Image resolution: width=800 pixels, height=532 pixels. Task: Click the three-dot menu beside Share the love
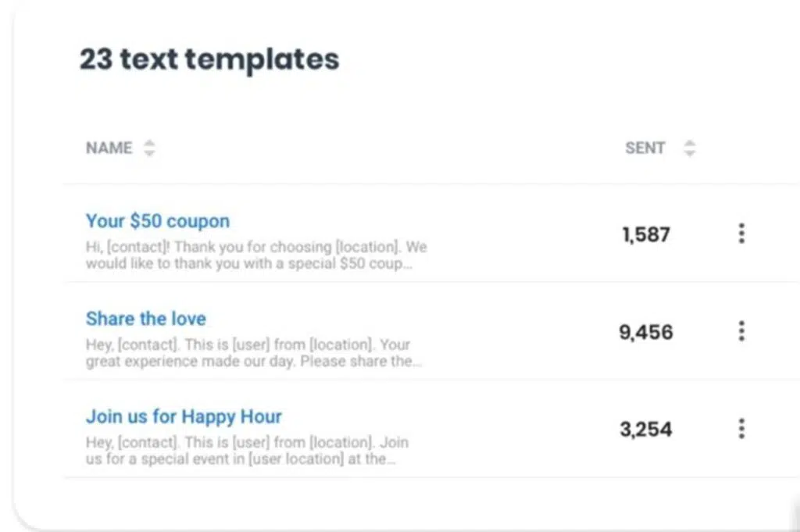point(741,331)
